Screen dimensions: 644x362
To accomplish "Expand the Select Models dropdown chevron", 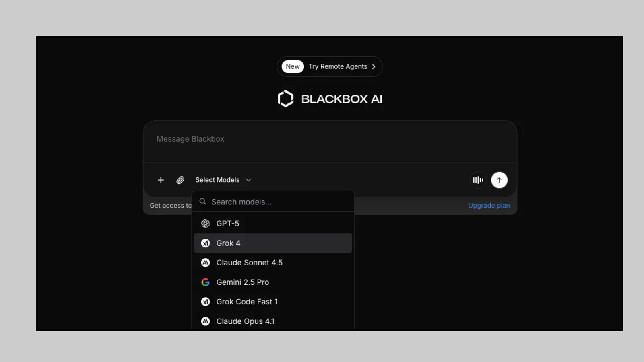I will [x=248, y=180].
